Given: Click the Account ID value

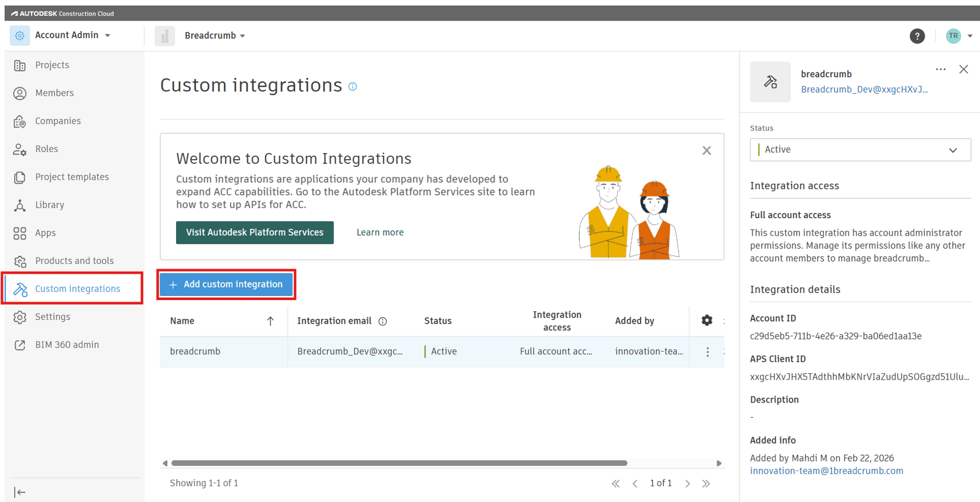Looking at the screenshot, I should coord(835,336).
